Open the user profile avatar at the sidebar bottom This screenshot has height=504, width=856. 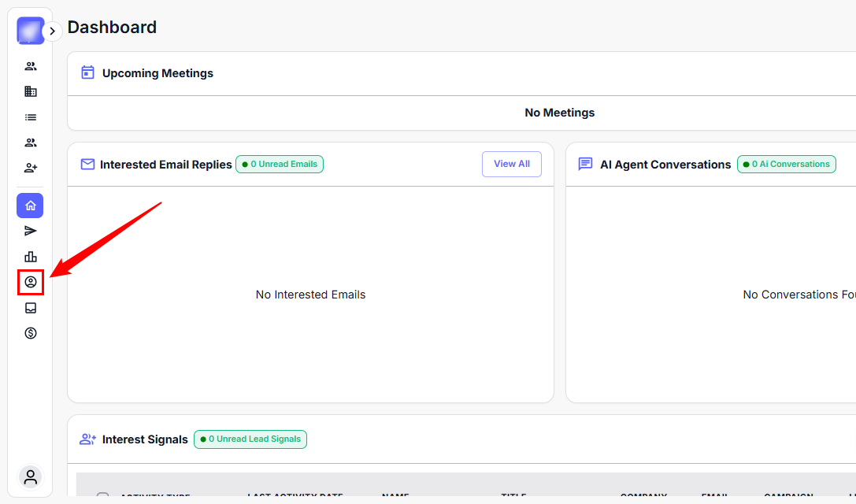31,476
